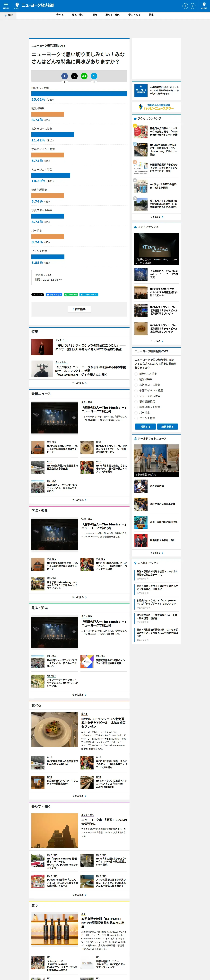Share the vote via round Facebook icon
Image resolution: width=210 pixels, height=980 pixels.
pyautogui.click(x=64, y=76)
